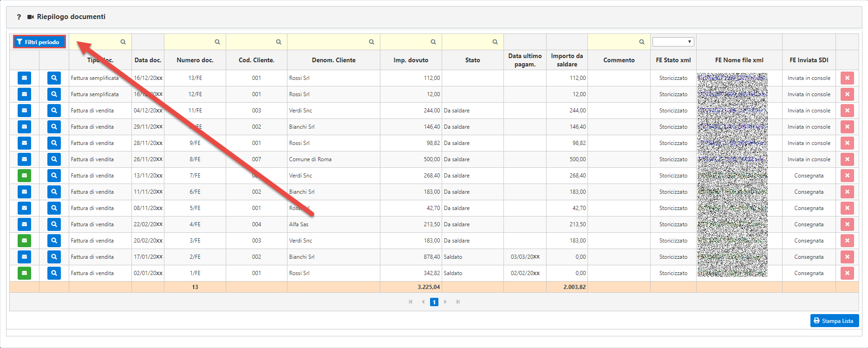Screen dimensions: 868x348
Task: Delete the 146,40 Bianchi Srl invoice row
Action: click(x=847, y=127)
